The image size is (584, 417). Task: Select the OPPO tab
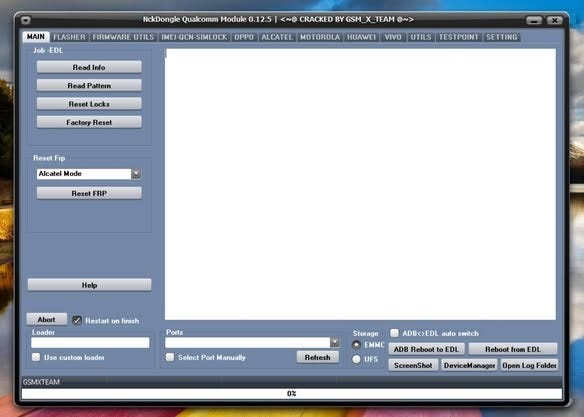click(244, 37)
